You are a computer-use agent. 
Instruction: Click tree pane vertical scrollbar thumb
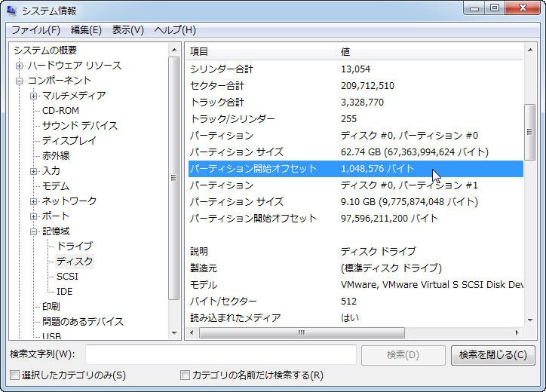pos(173,178)
